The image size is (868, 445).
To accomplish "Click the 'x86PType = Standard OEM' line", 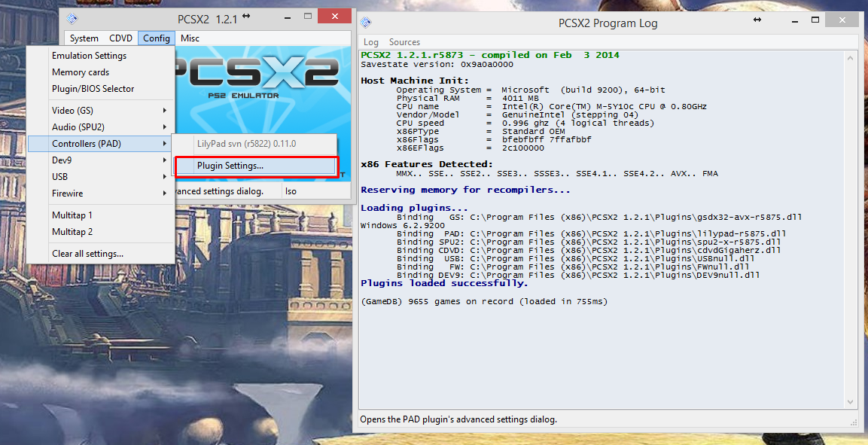I will pos(480,132).
